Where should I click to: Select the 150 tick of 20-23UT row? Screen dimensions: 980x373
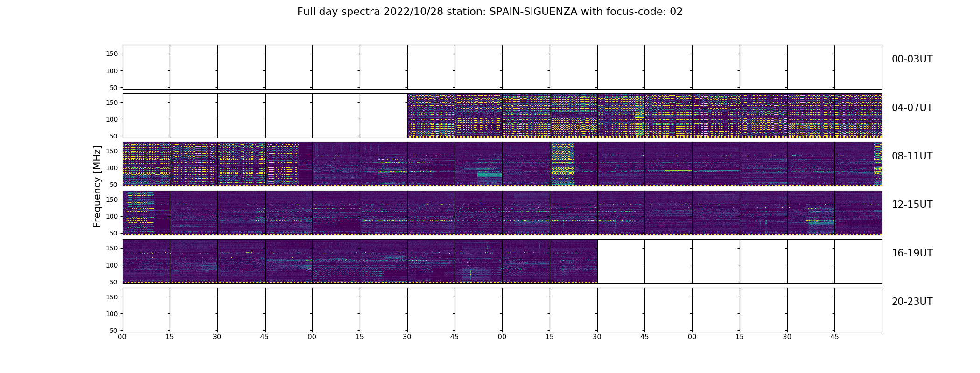pyautogui.click(x=112, y=297)
